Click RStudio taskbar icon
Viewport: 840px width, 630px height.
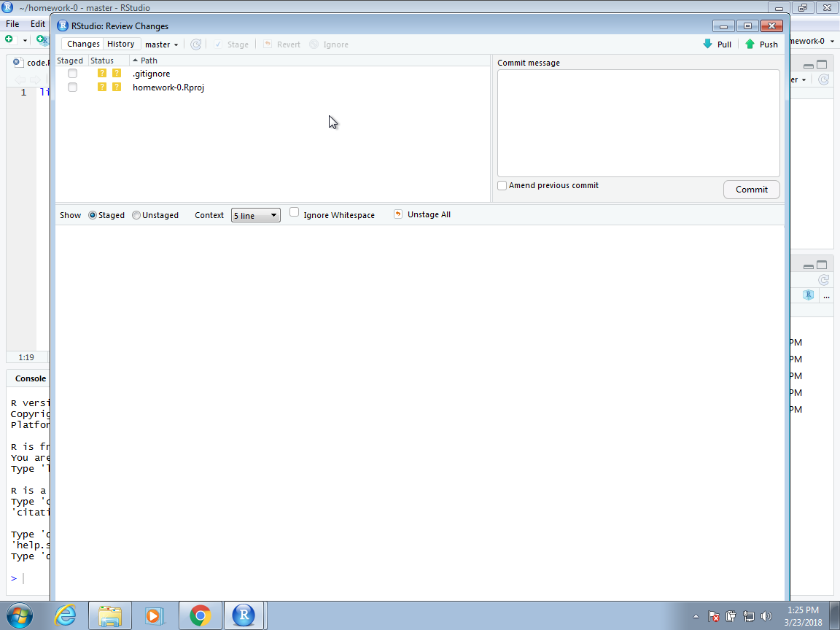pyautogui.click(x=244, y=615)
